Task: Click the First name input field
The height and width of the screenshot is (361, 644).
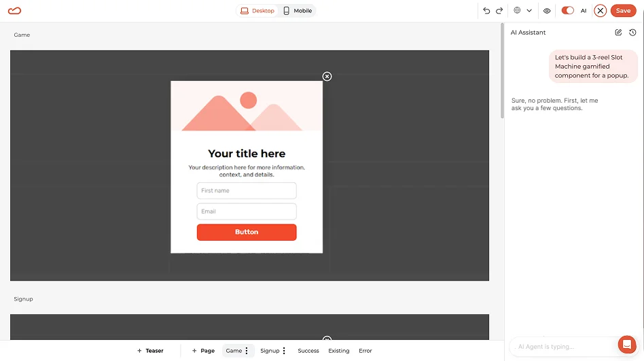Action: coord(247,191)
